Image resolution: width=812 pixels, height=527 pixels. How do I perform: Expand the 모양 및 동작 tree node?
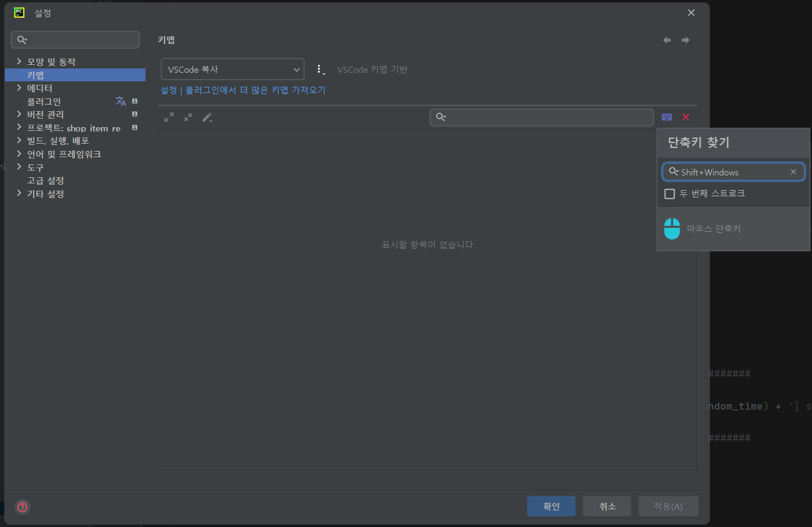tap(19, 62)
